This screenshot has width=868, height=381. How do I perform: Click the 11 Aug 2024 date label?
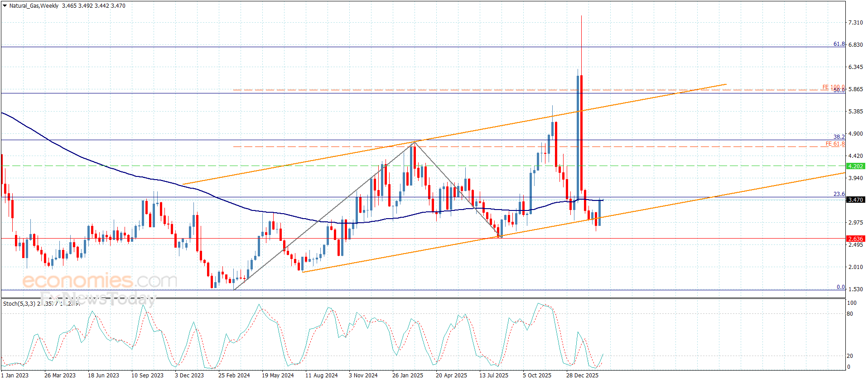tap(321, 375)
